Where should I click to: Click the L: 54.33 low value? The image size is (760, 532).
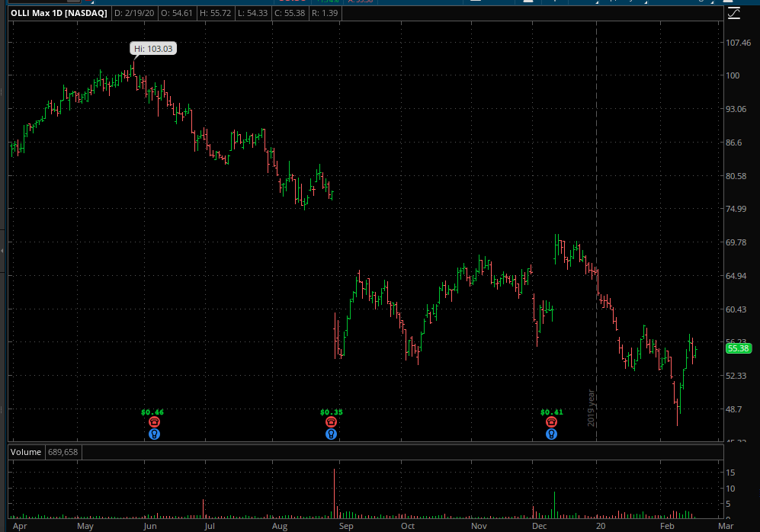pos(252,13)
